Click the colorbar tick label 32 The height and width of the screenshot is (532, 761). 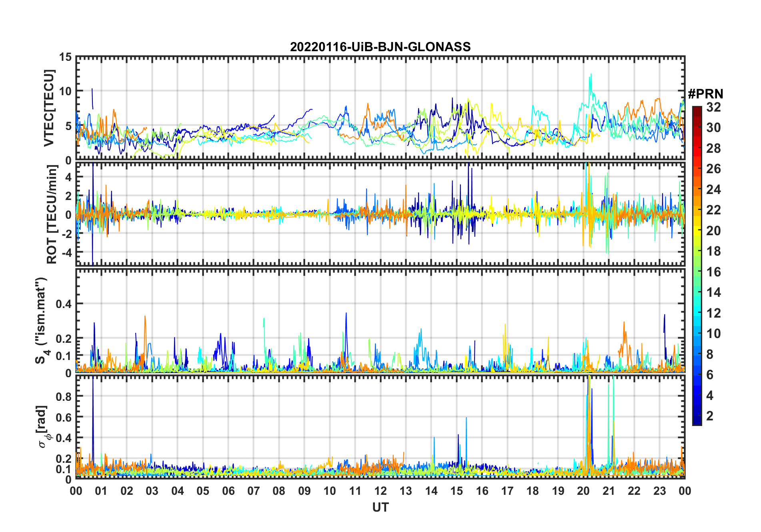point(713,107)
